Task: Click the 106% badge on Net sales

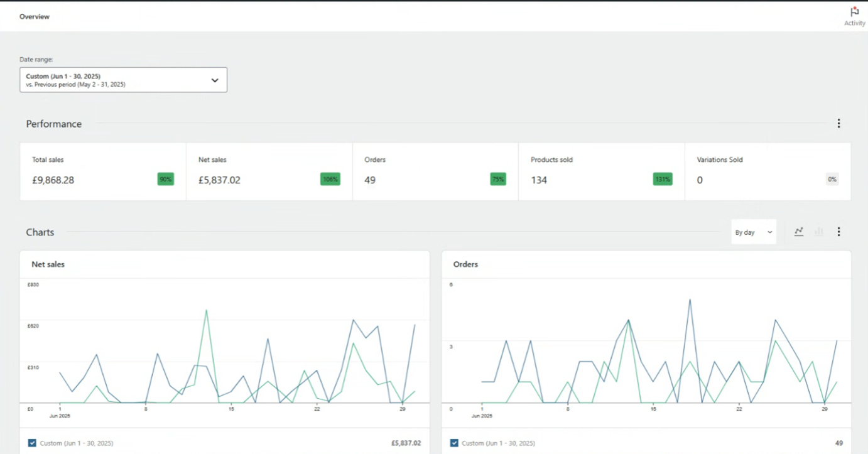Action: pos(330,180)
